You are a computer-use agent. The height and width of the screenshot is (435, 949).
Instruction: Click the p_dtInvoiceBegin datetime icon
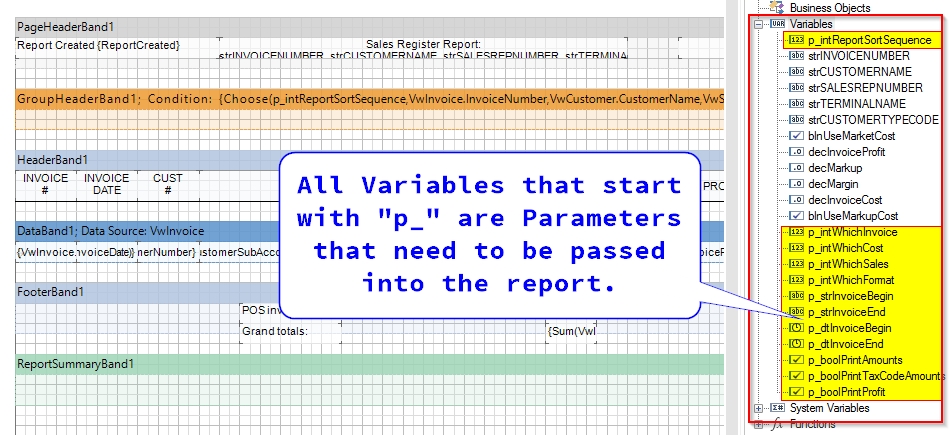pyautogui.click(x=797, y=329)
